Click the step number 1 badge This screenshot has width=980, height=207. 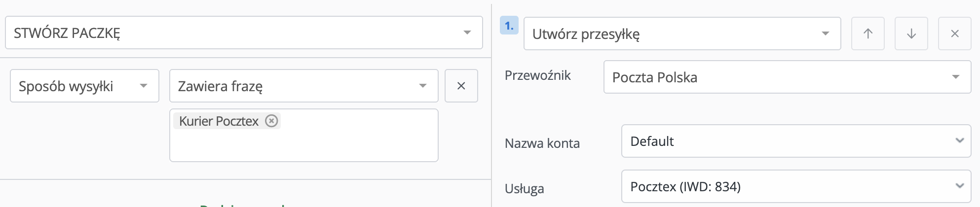[x=509, y=26]
